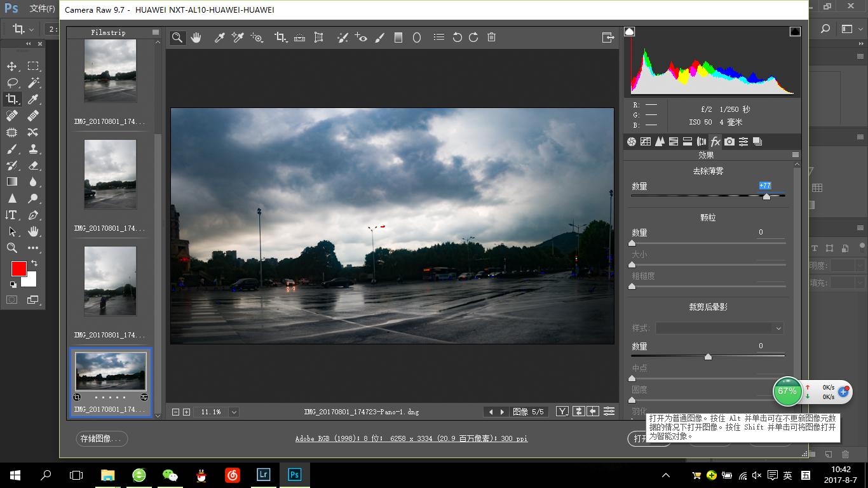Toggle full screen mode button
This screenshot has width=868, height=488.
pos(608,37)
